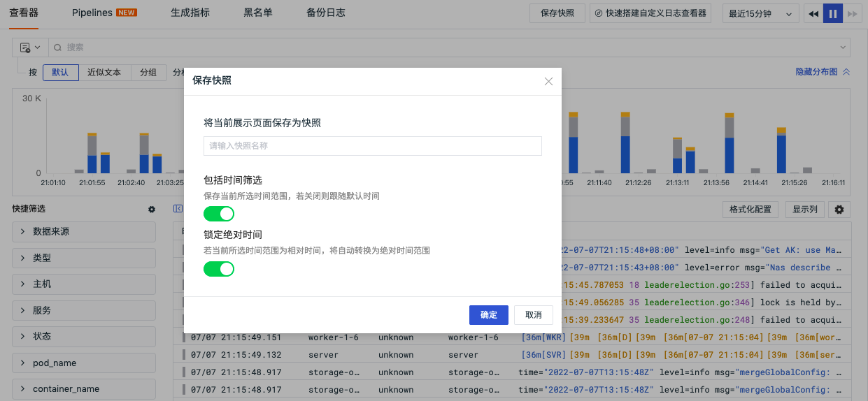The width and height of the screenshot is (868, 401).
Task: Expand the pod_name filter group
Action: tap(84, 363)
